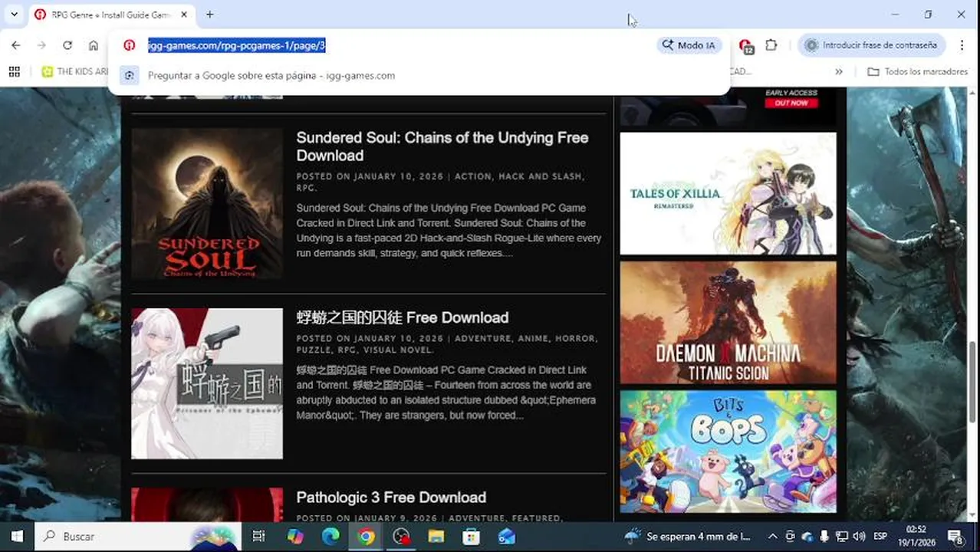The height and width of the screenshot is (552, 980).
Task: Open the Early Access Out Now banner
Action: tap(728, 107)
